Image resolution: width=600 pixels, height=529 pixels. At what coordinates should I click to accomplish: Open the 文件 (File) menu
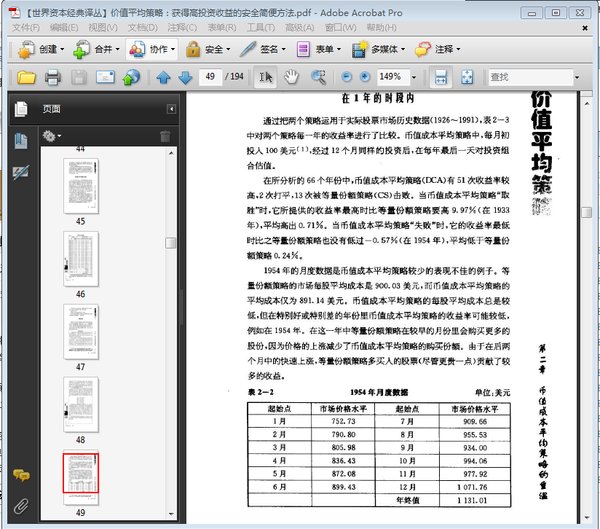pos(24,26)
